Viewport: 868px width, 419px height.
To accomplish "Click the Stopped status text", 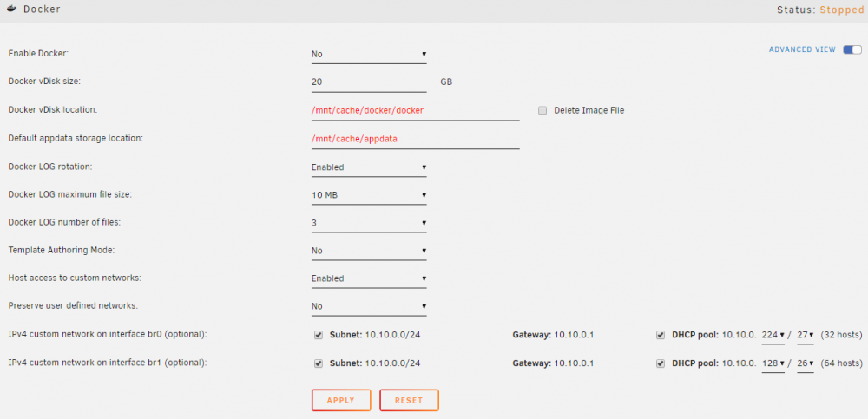I will pyautogui.click(x=841, y=10).
